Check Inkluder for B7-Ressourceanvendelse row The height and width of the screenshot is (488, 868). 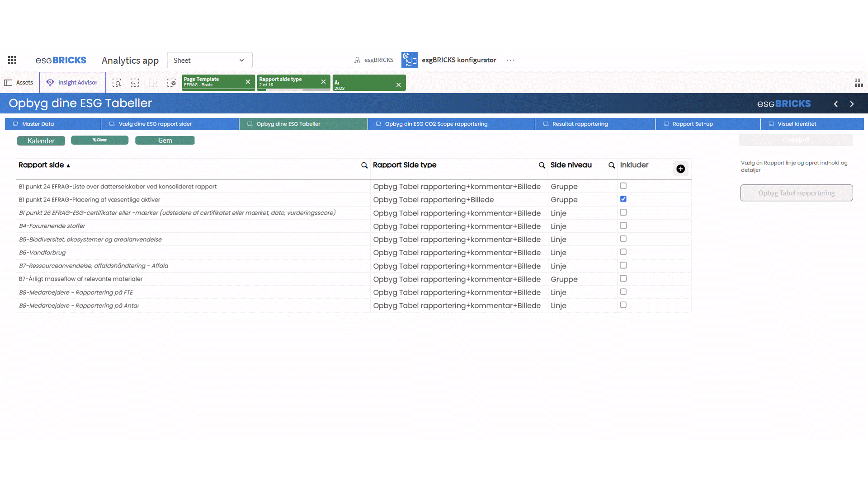[623, 265]
